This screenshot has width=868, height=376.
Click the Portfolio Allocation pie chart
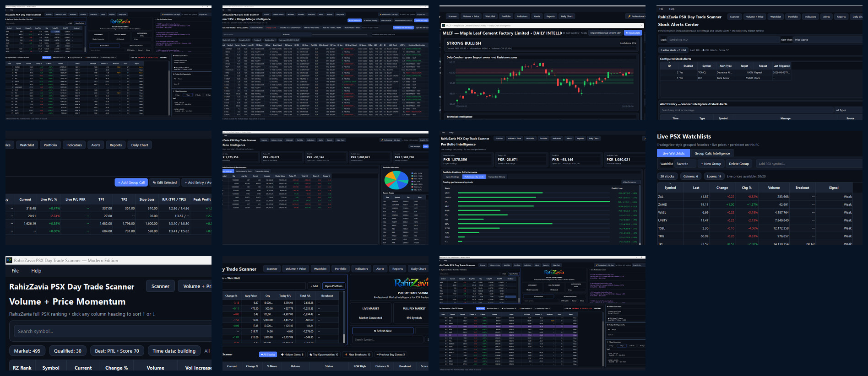(396, 181)
